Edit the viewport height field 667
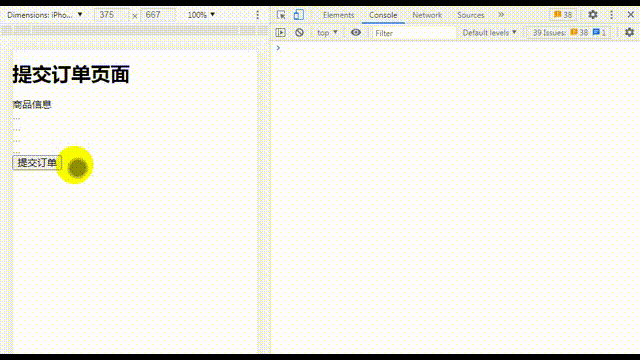This screenshot has width=640, height=360. pos(158,15)
